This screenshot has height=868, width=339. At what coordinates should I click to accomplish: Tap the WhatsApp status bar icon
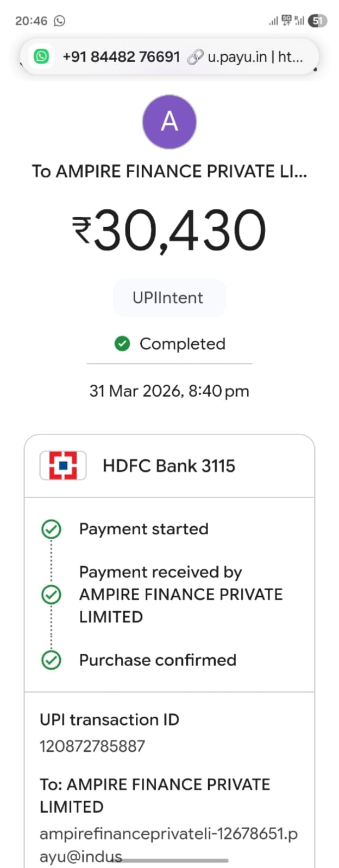[60, 21]
